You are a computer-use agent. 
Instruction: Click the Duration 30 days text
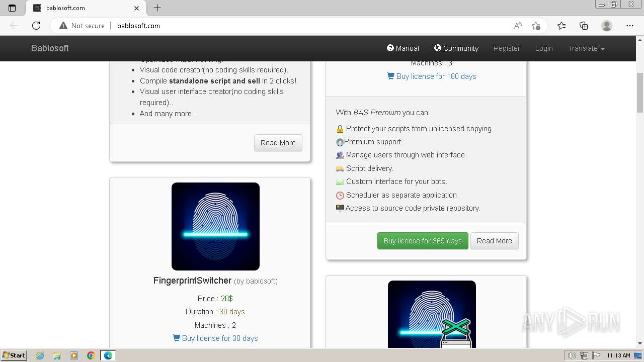pos(215,312)
